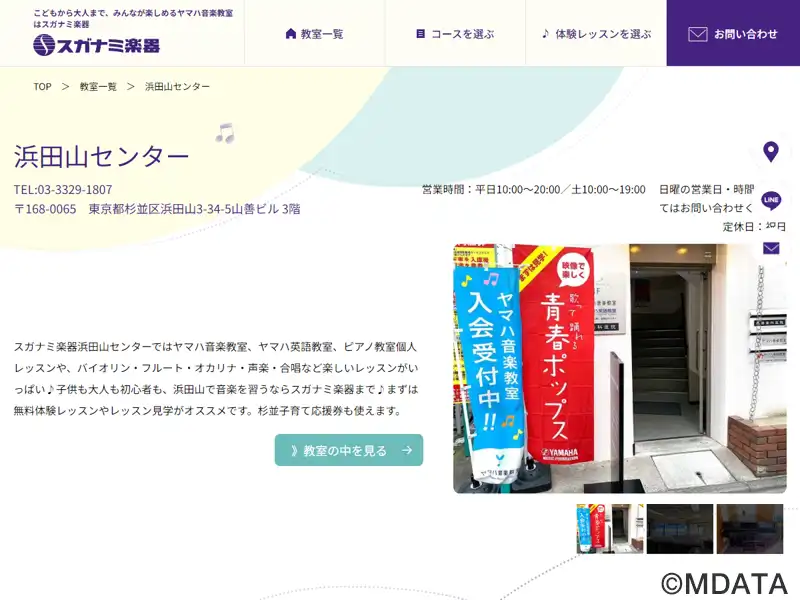
Task: Click the envelope icon in お問い合わせ
Action: pyautogui.click(x=697, y=34)
